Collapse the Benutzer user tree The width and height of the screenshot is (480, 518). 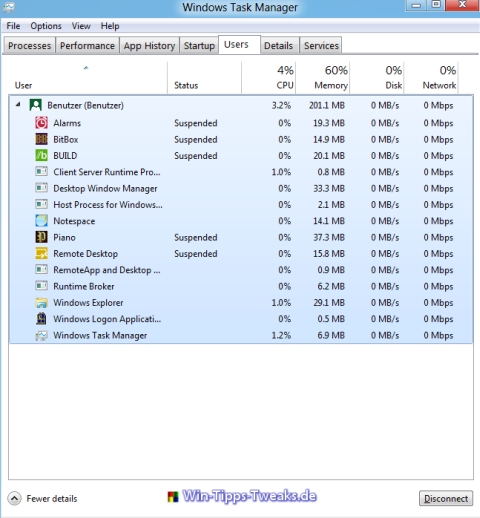[x=18, y=105]
